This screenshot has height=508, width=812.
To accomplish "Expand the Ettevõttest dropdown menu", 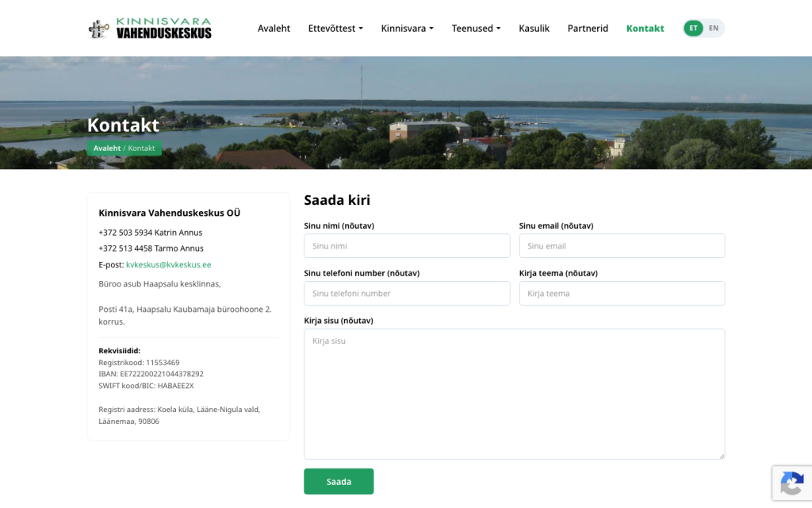I will [x=335, y=29].
